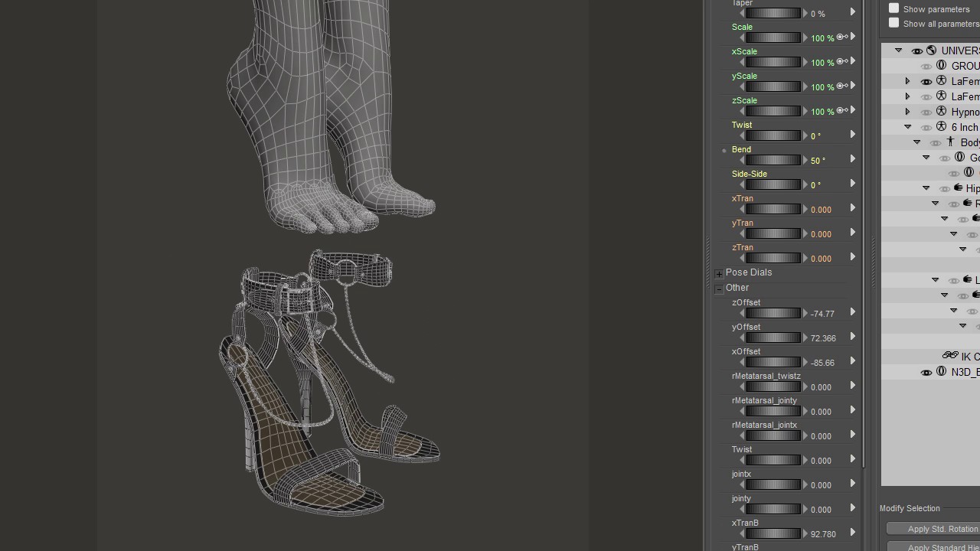Collapse the UNIVERSE tree node
This screenshot has width=980, height=551.
point(899,51)
